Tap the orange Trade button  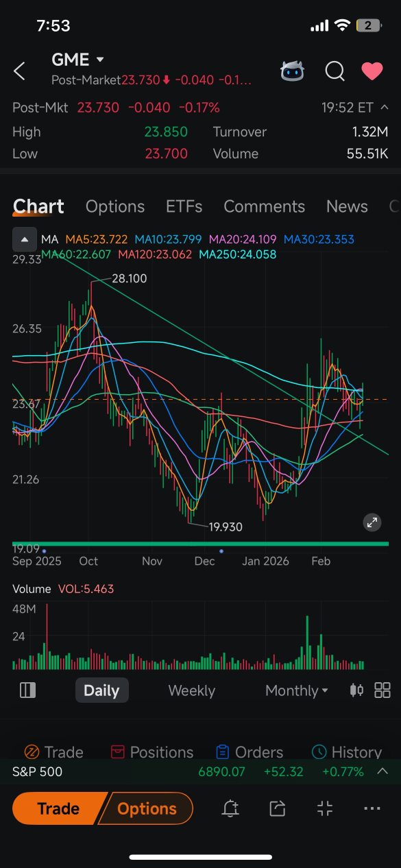(x=60, y=809)
